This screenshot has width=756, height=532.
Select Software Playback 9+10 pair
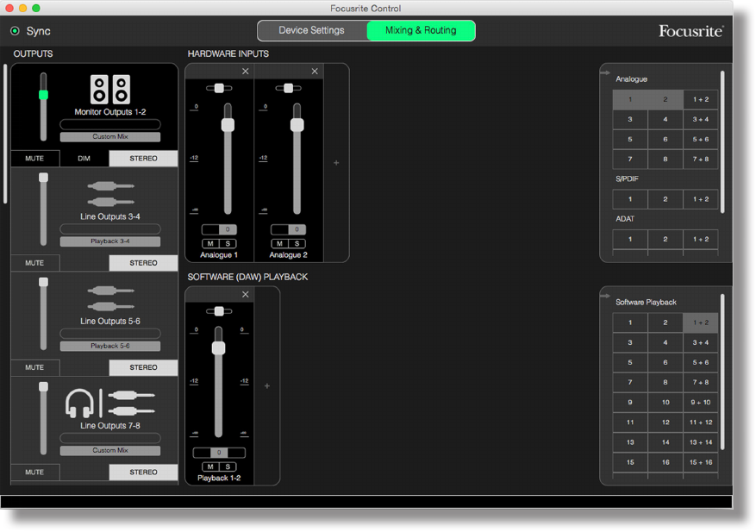click(701, 403)
